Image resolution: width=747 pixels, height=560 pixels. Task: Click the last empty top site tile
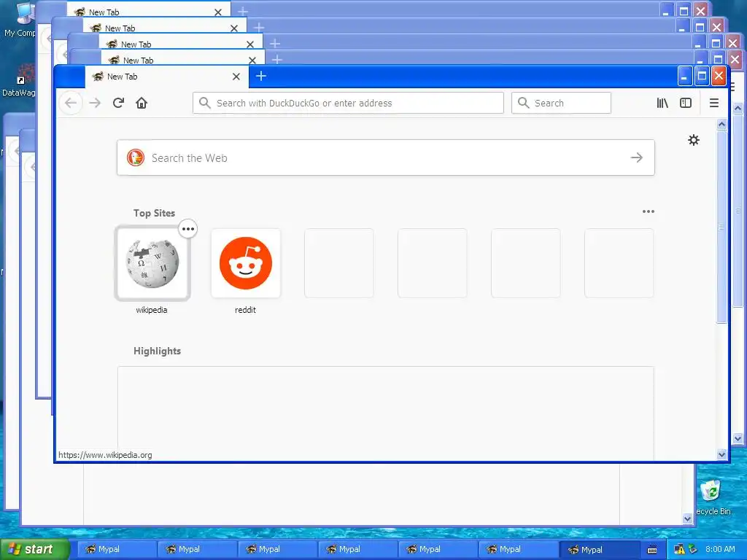click(619, 263)
